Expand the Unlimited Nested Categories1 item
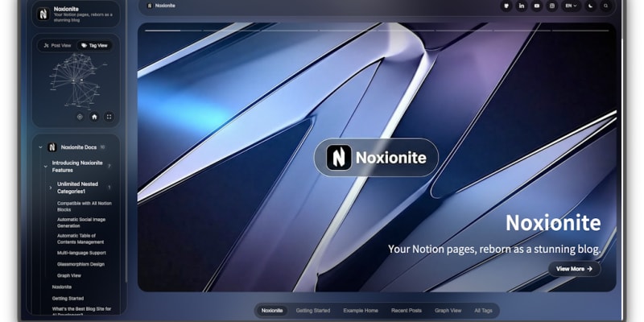This screenshot has height=322, width=644. tap(51, 187)
